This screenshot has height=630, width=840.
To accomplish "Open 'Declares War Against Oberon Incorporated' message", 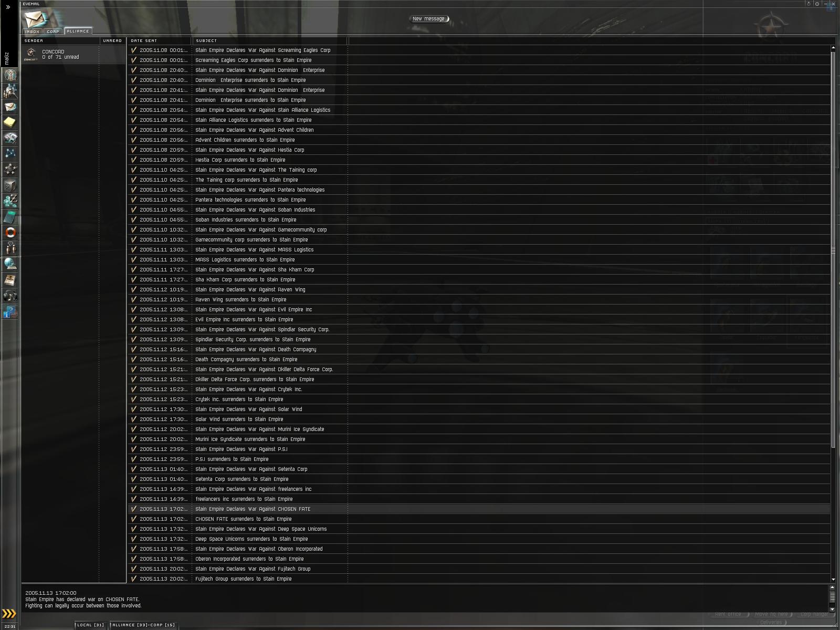I will click(x=479, y=549).
